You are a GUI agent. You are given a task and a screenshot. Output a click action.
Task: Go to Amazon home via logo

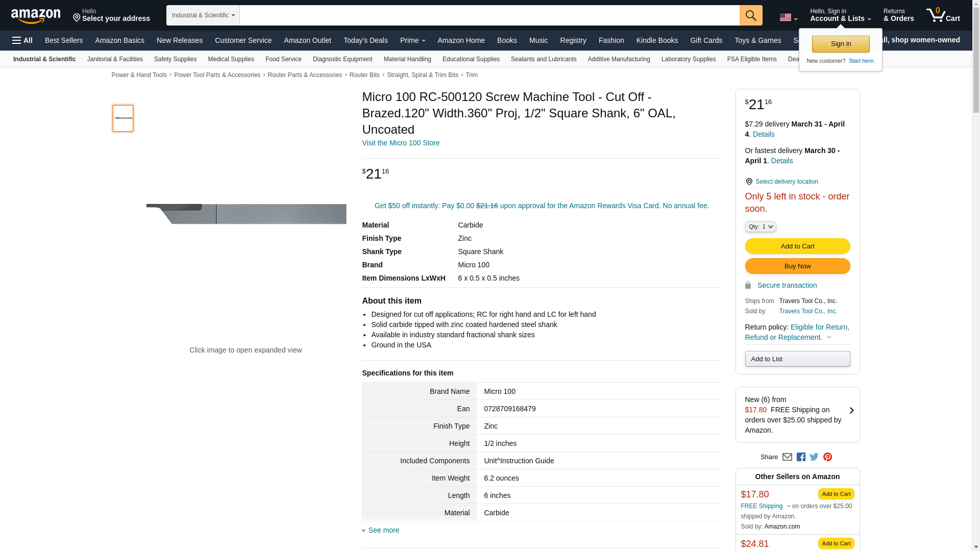pyautogui.click(x=36, y=16)
